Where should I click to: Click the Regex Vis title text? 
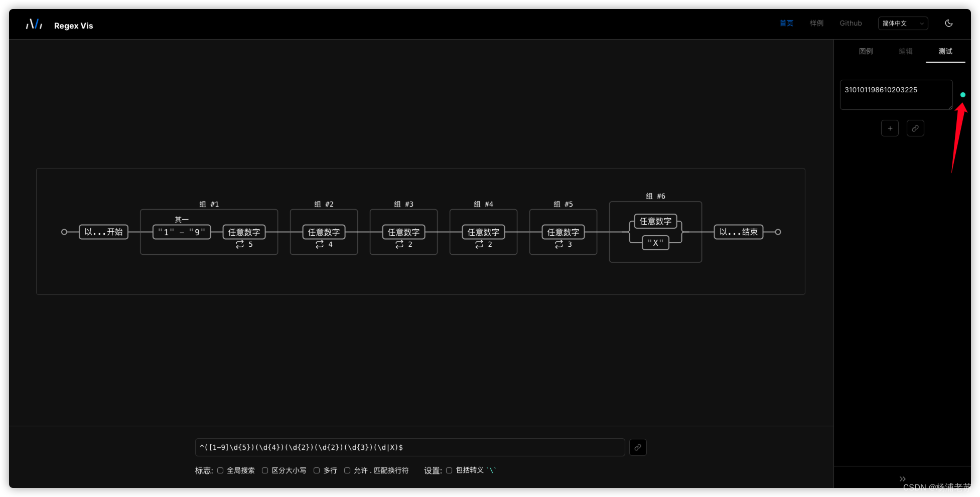click(x=74, y=26)
